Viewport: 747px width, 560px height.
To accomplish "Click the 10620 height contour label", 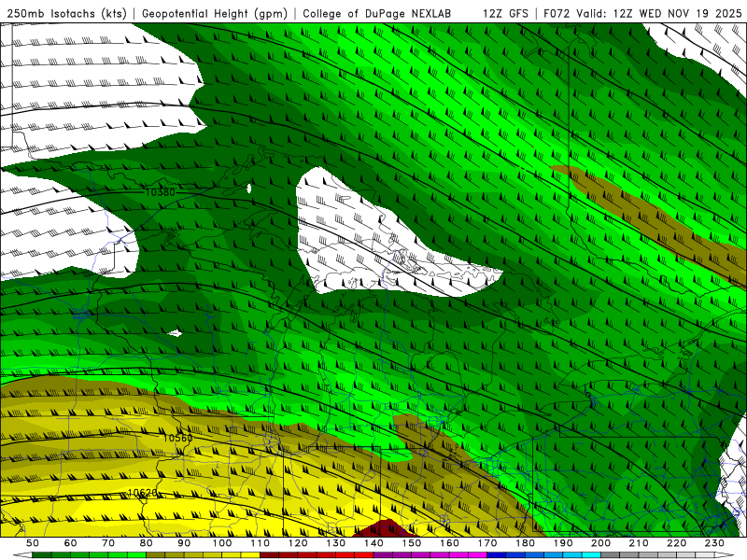I will (x=143, y=494).
